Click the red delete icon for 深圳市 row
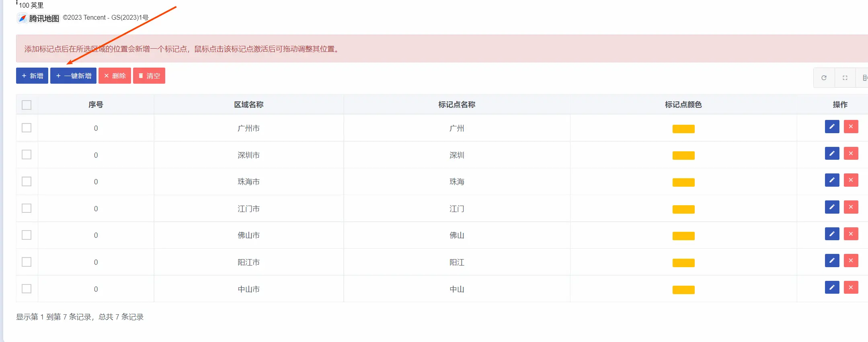 point(851,154)
